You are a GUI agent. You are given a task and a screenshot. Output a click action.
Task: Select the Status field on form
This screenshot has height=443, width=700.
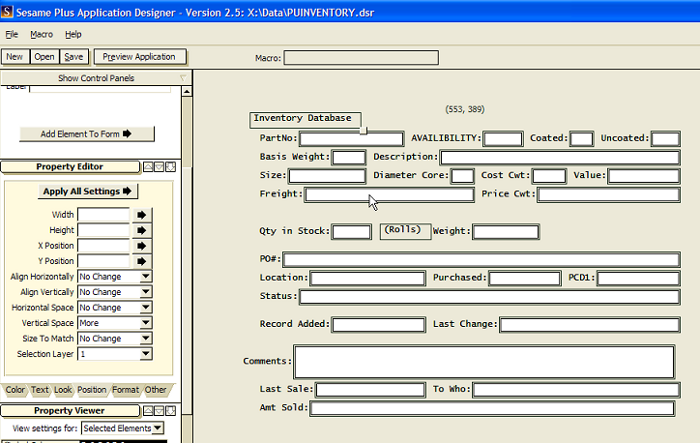[x=490, y=297]
